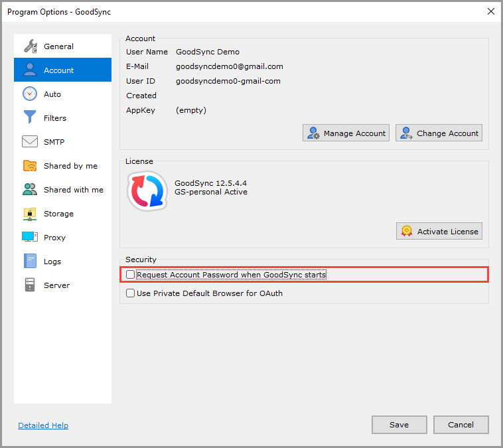Click the Shared by me folder icon
This screenshot has height=448, width=503.
[x=30, y=165]
